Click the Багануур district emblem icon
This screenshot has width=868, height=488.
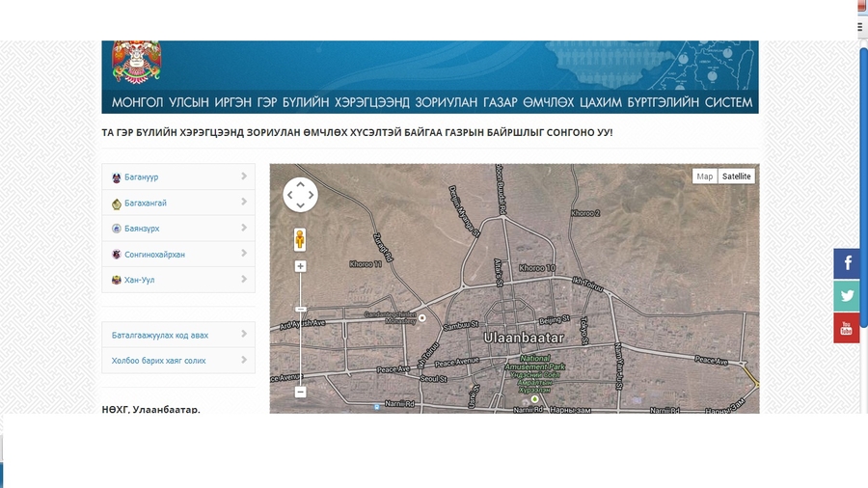117,177
